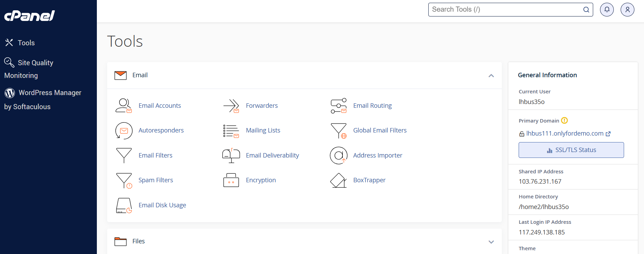Open the Email Deliverability link
Viewport: 644px width, 254px height.
coord(272,155)
